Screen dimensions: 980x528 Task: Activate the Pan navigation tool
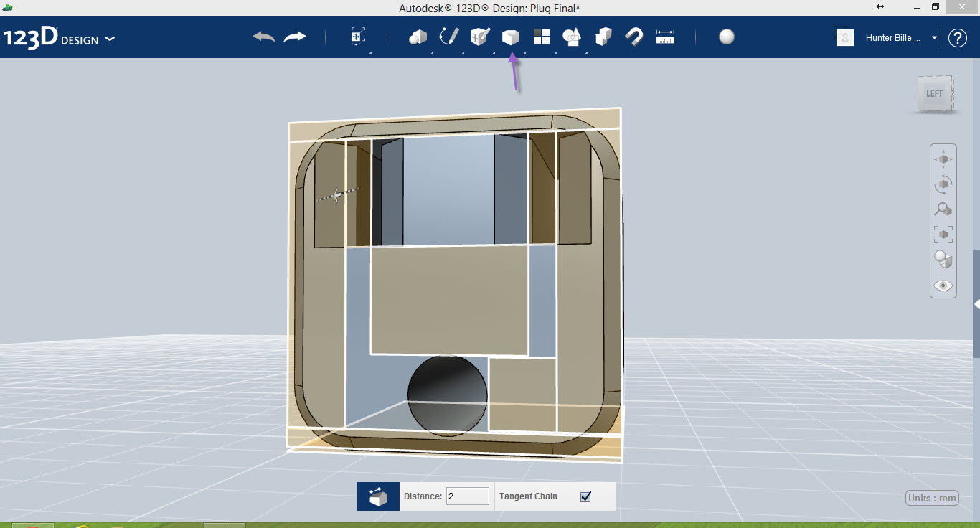(x=943, y=159)
